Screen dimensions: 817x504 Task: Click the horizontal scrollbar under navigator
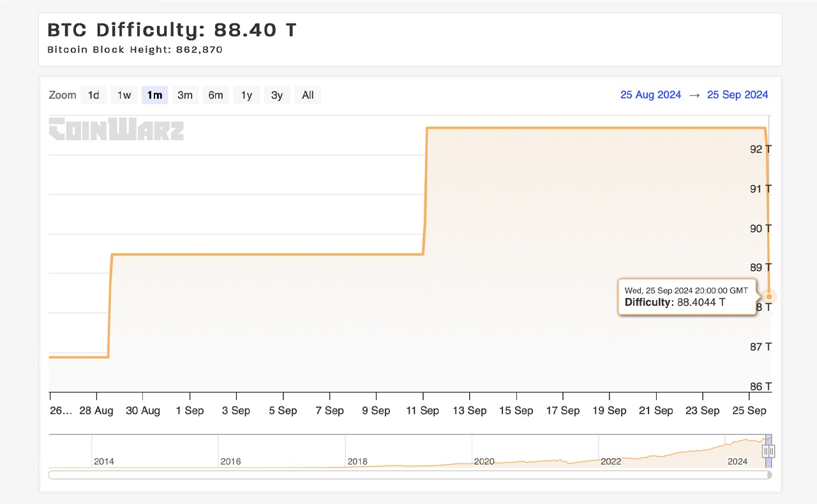point(408,475)
